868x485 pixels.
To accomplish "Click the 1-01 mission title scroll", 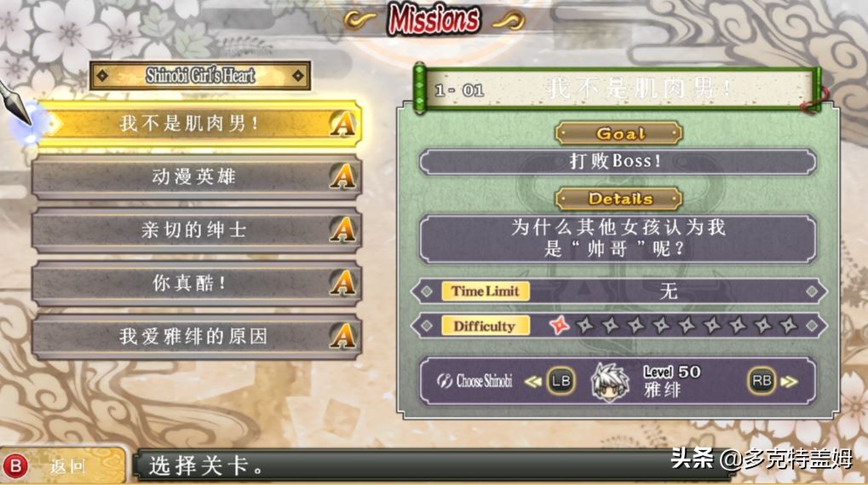I will pos(618,89).
